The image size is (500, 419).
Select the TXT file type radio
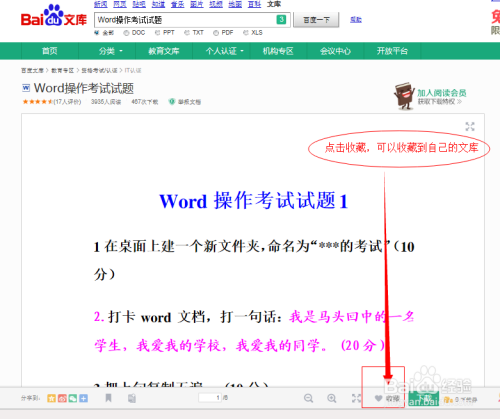(x=187, y=33)
